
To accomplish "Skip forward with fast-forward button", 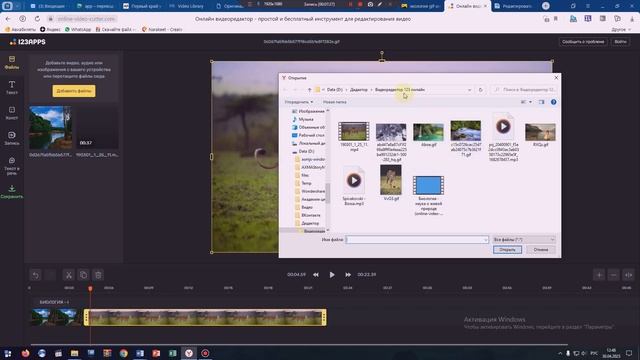I will pos(348,275).
